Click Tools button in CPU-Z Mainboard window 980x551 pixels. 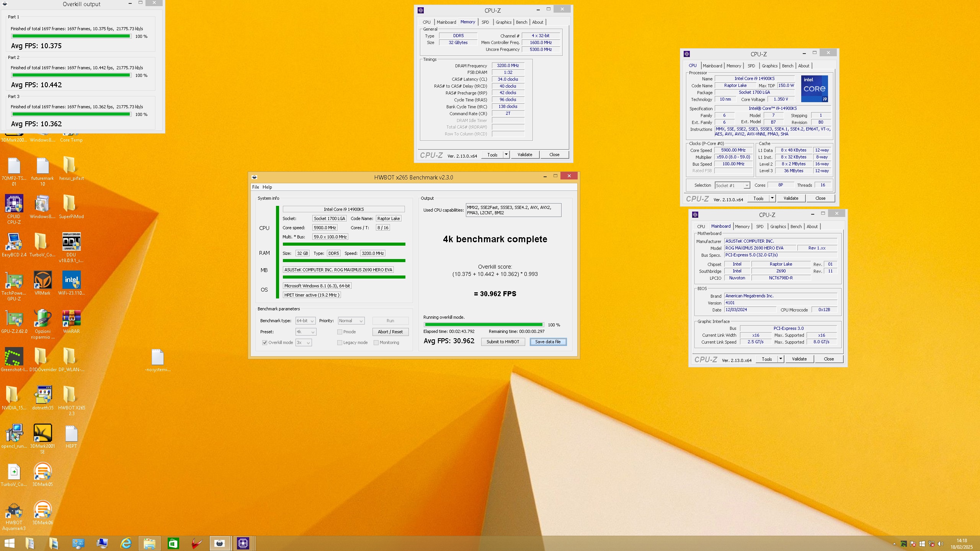[767, 359]
